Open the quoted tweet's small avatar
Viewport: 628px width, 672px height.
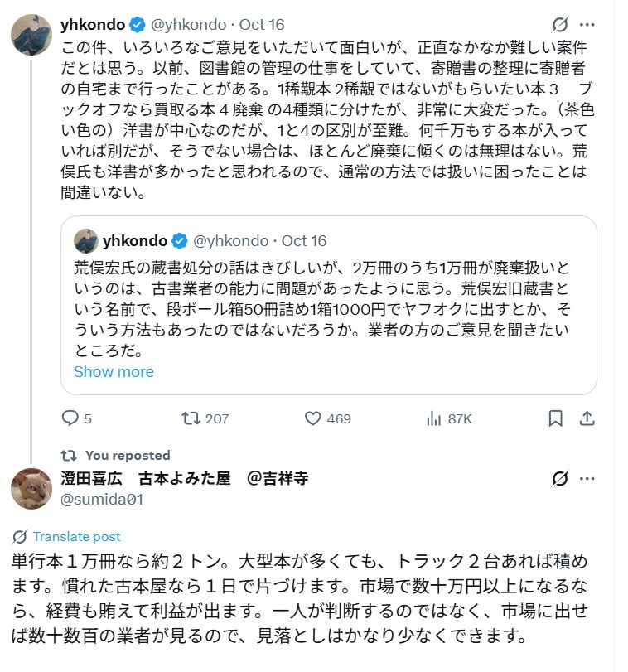pos(86,241)
